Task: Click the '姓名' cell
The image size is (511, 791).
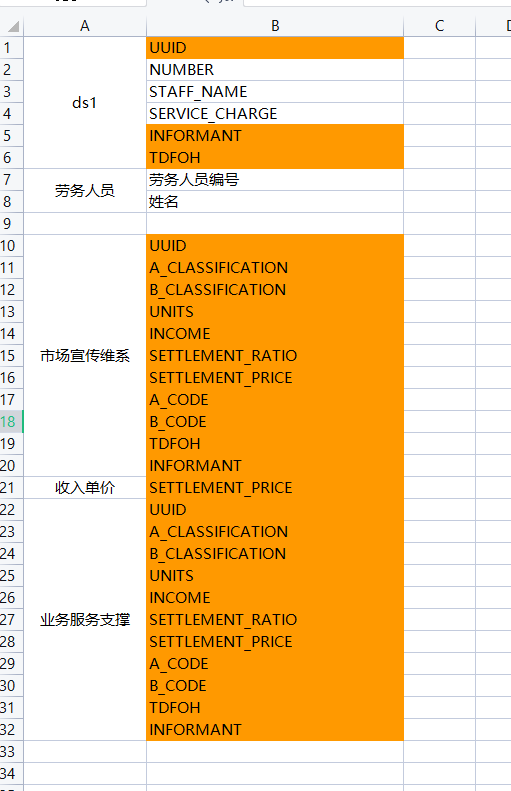Action: point(275,202)
